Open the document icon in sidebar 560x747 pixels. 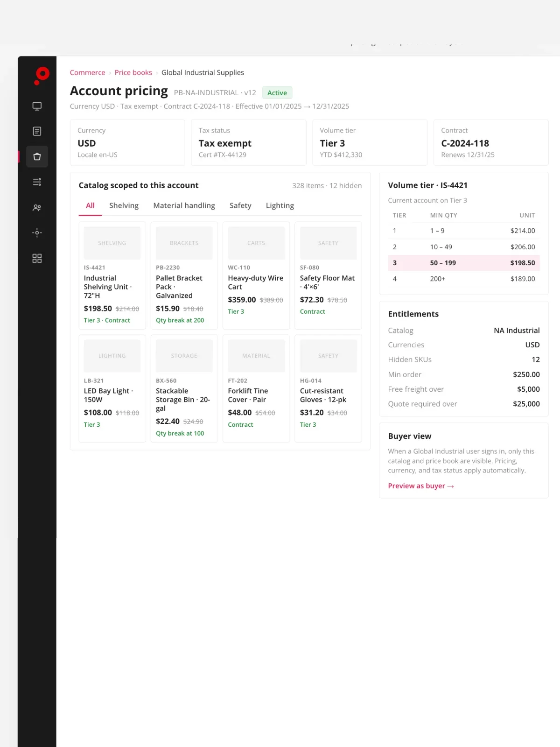tap(37, 131)
